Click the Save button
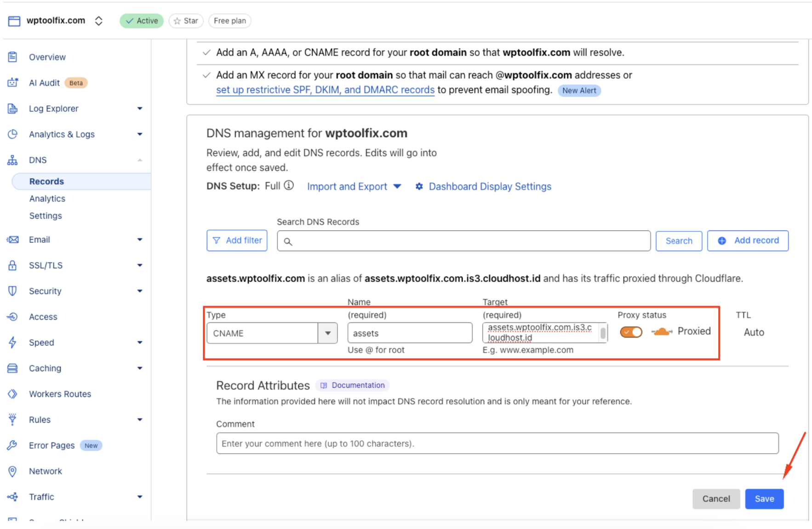This screenshot has width=812, height=529. click(764, 499)
